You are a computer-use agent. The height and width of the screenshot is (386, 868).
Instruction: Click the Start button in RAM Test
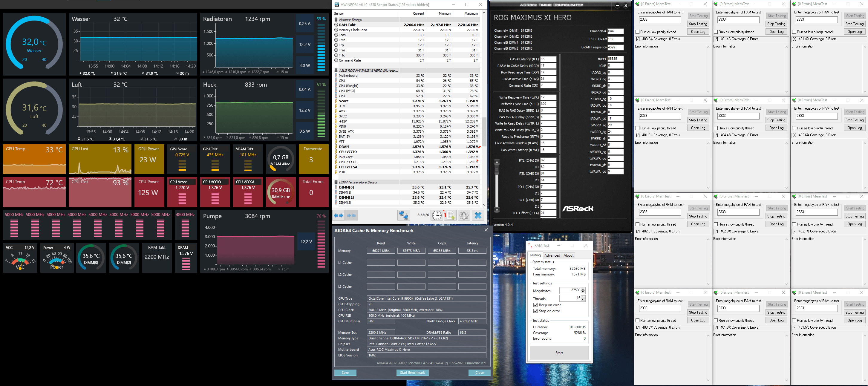click(559, 353)
